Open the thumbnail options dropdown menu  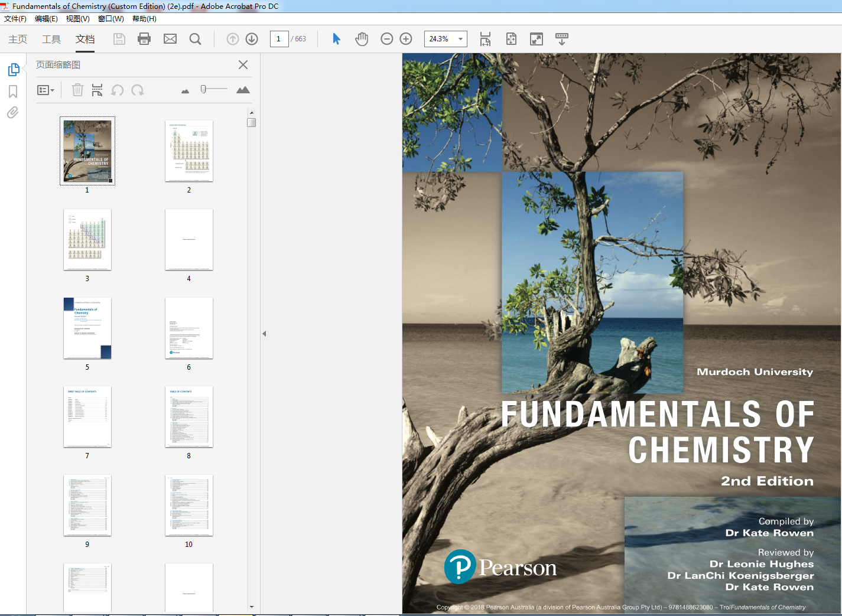(x=45, y=90)
